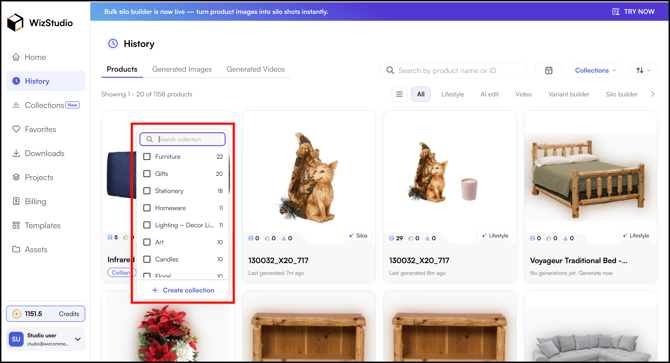Viewport: 670px width, 363px height.
Task: Click image count icon on Silos card
Action: (251, 238)
